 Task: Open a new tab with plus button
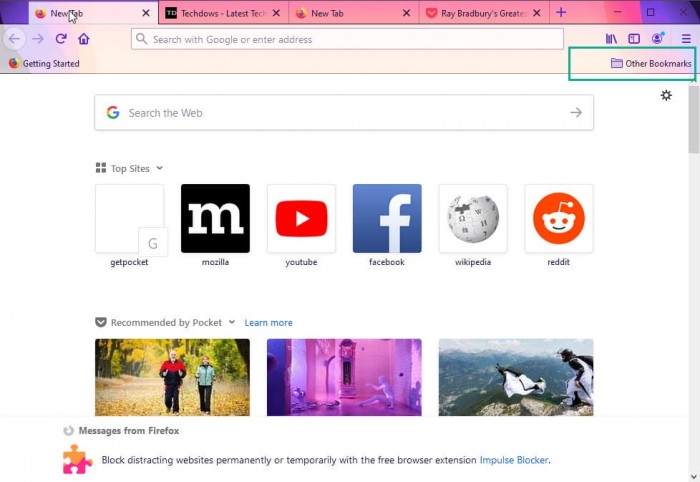pos(561,12)
